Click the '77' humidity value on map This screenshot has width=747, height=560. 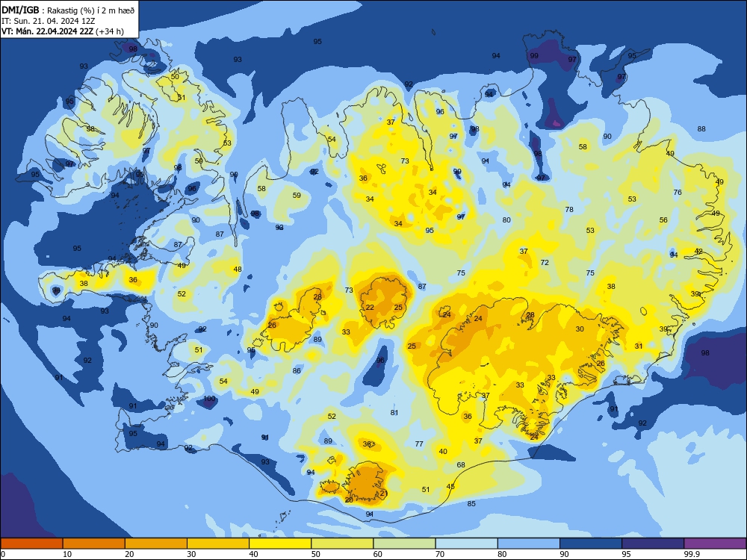tap(419, 444)
